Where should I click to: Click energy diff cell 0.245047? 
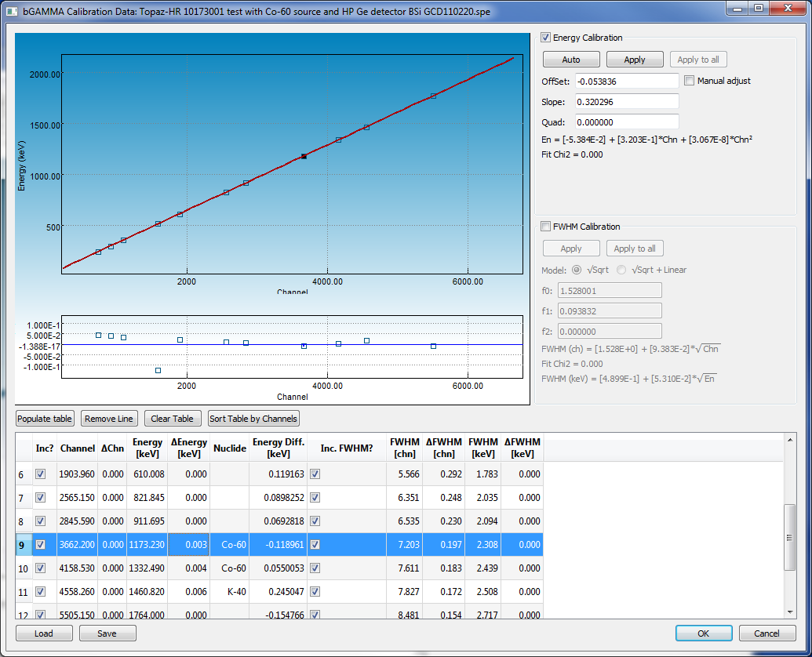pyautogui.click(x=278, y=591)
